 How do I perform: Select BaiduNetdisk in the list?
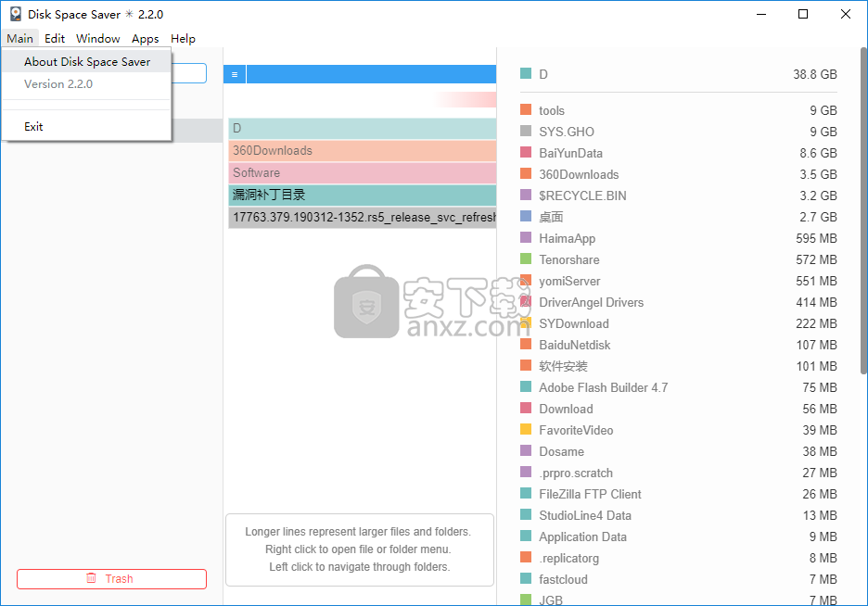pyautogui.click(x=575, y=345)
